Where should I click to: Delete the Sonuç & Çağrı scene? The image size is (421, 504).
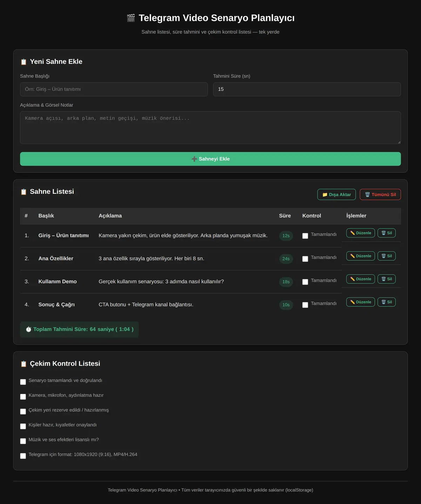[387, 302]
